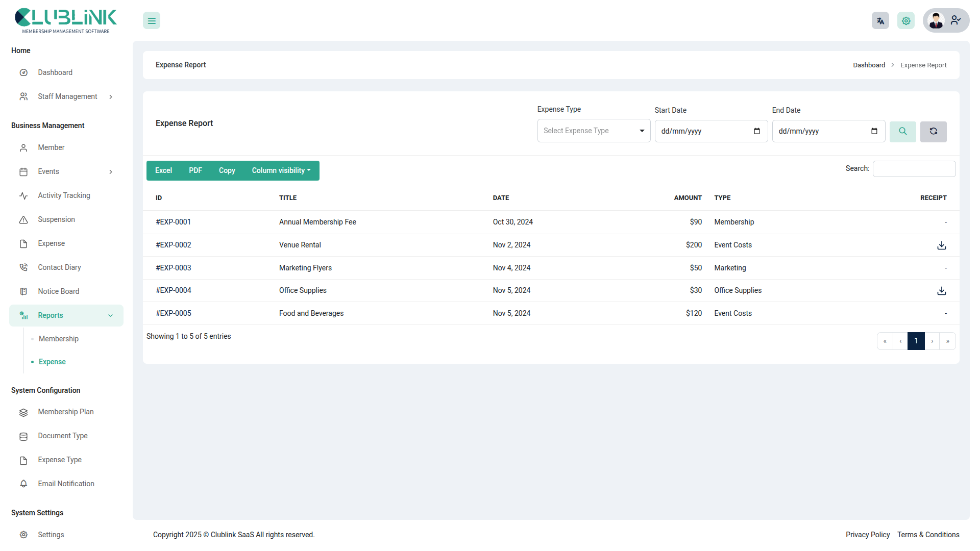Viewport: 980px width, 551px height.
Task: Expand Column visibility dropdown
Action: (x=281, y=170)
